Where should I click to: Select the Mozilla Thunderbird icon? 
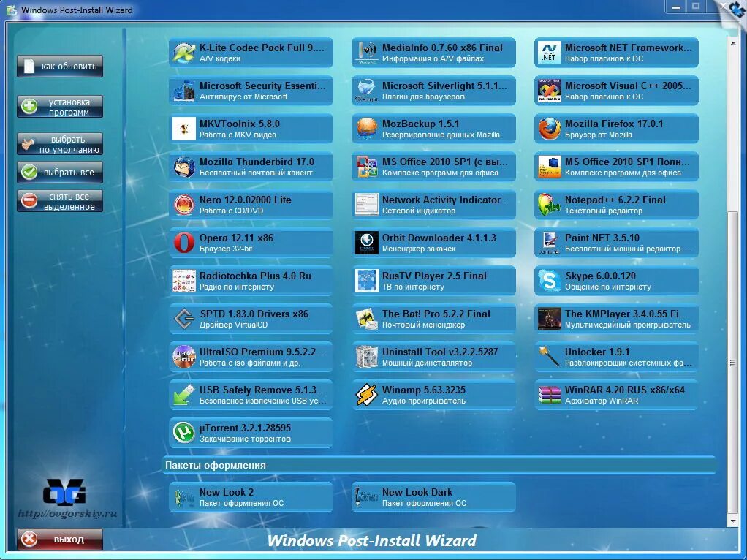(184, 167)
